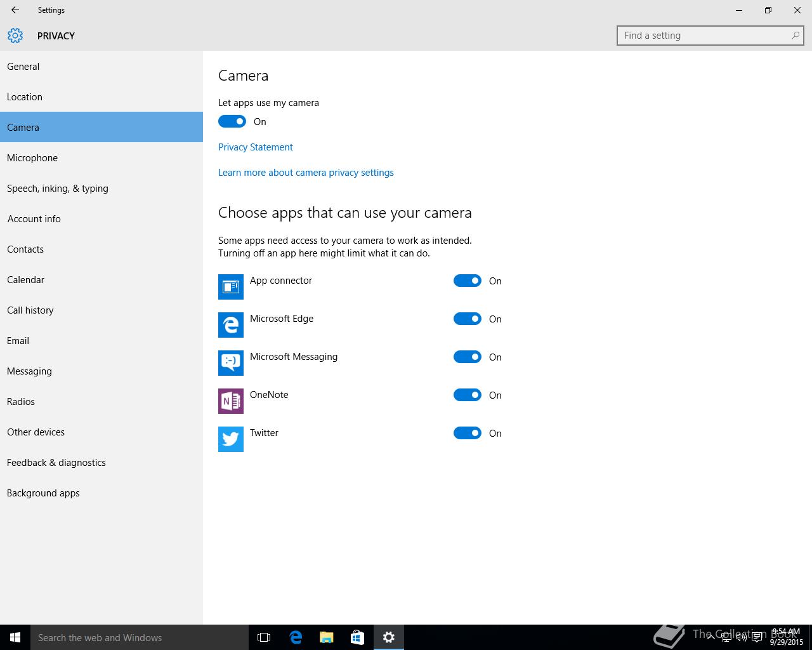The width and height of the screenshot is (812, 650).
Task: Select the Camera section
Action: (101, 127)
